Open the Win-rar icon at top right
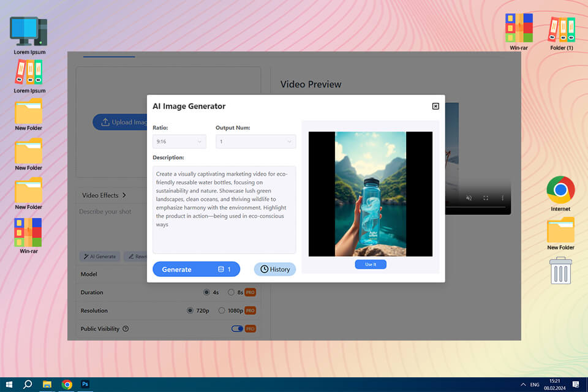Screen dimensions: 588x392 click(519, 31)
